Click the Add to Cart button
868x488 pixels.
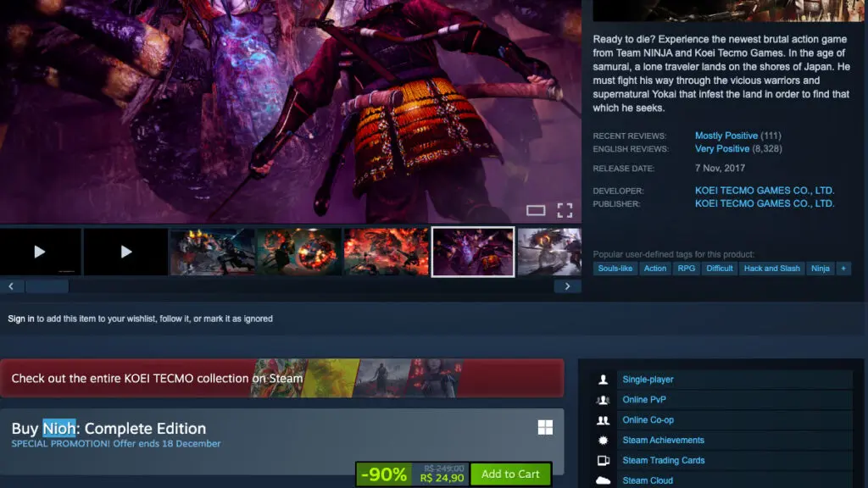[x=511, y=474]
